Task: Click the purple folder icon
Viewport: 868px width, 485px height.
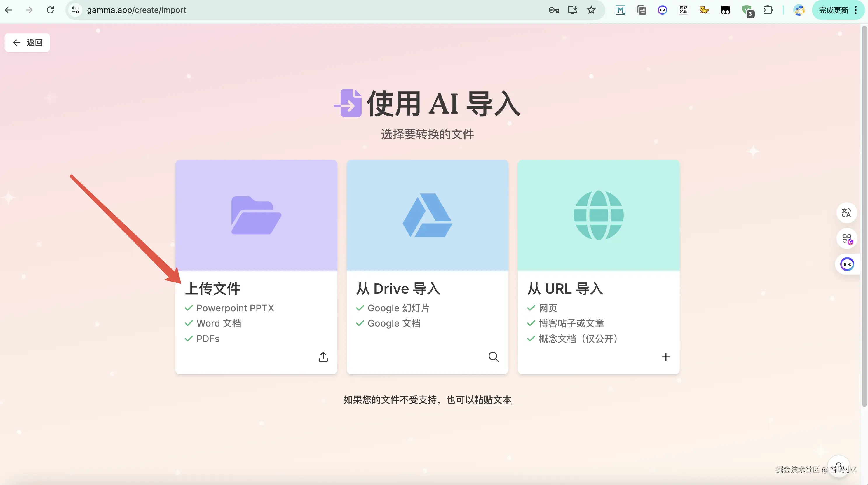Action: 256,215
